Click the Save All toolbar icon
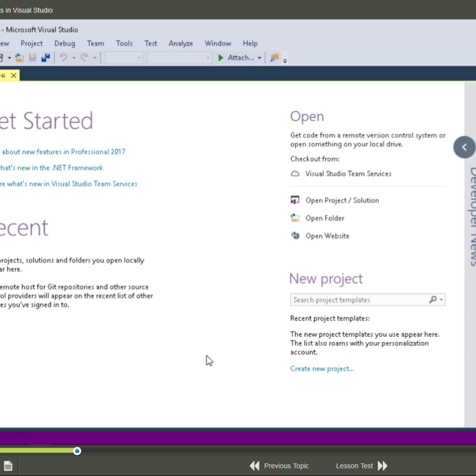 click(46, 58)
